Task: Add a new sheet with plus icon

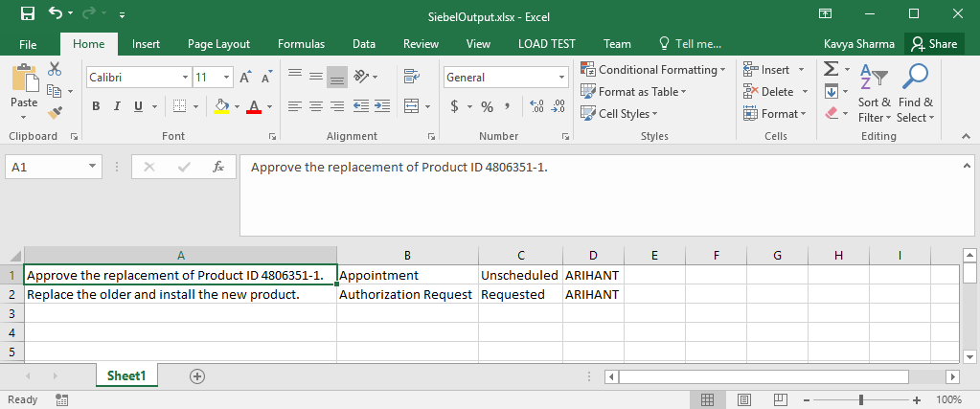Action: pyautogui.click(x=197, y=376)
